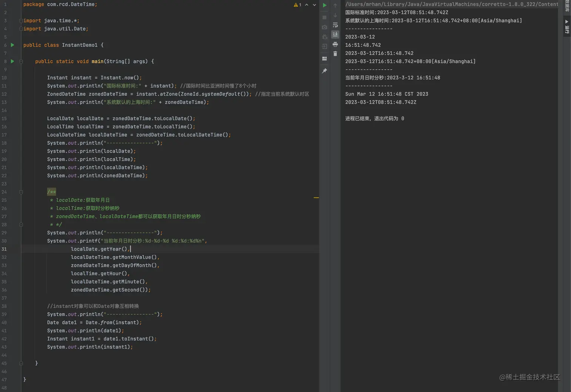Click the date1.toInstant() call
The height and width of the screenshot is (392, 571).
pos(129,339)
